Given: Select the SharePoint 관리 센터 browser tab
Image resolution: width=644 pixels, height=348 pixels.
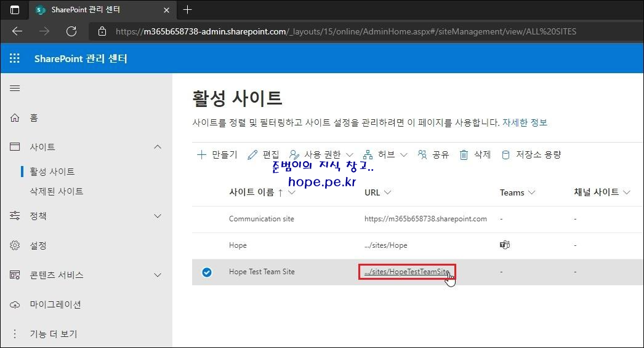Looking at the screenshot, I should 103,10.
